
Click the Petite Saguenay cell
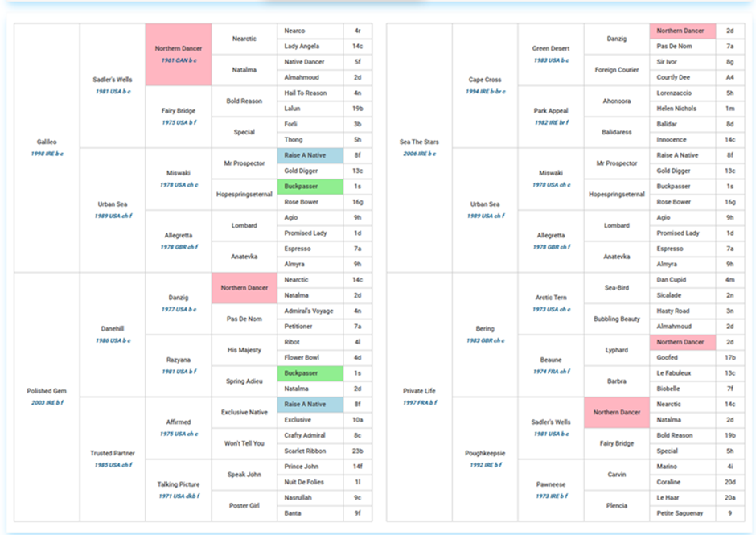pyautogui.click(x=680, y=513)
